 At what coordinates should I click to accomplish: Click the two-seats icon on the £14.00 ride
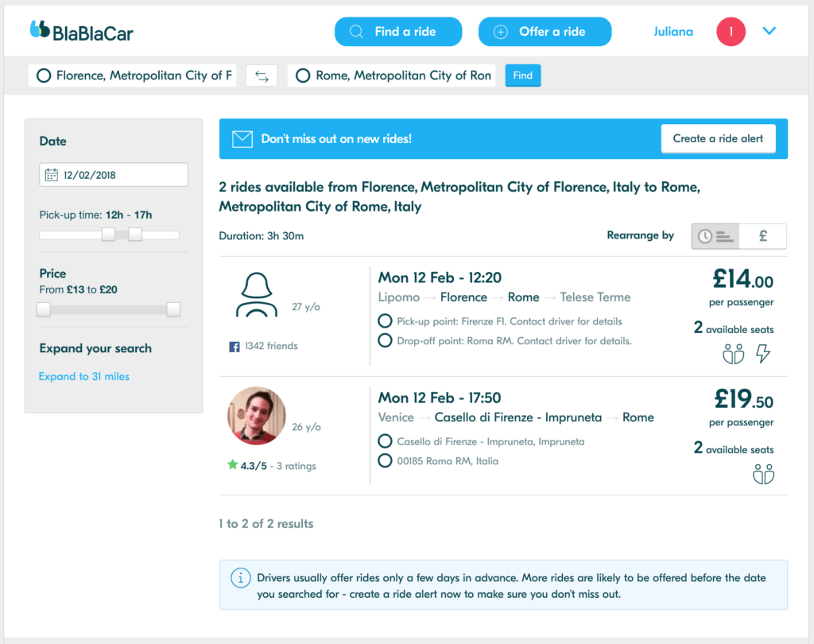click(733, 354)
